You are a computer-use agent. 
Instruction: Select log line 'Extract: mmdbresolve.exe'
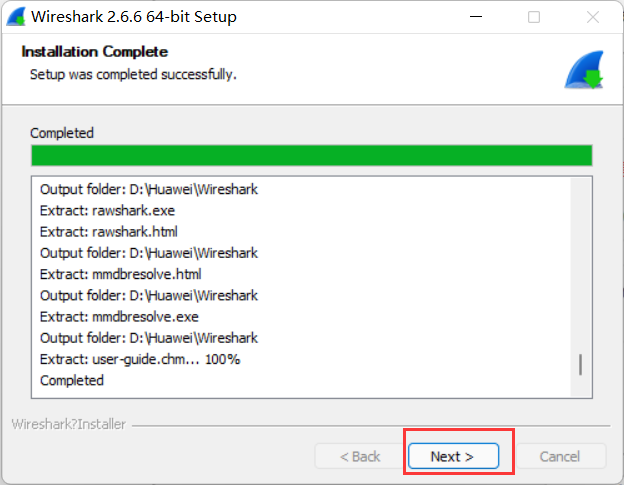pyautogui.click(x=119, y=317)
